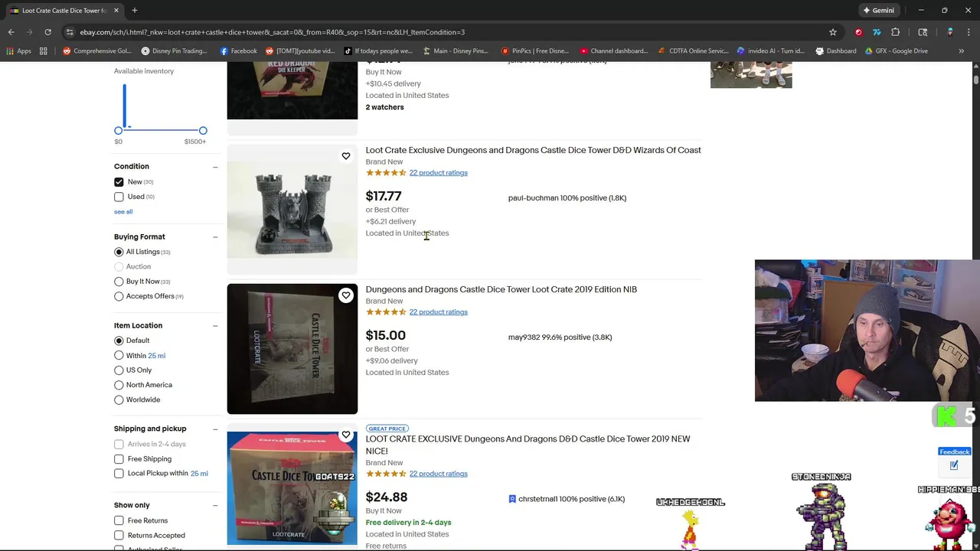Viewport: 980px width, 551px height.
Task: Open the 7TV extension icon
Action: point(877,32)
